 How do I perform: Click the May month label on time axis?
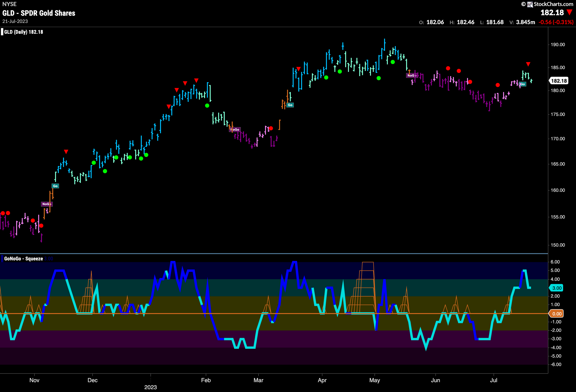(374, 380)
